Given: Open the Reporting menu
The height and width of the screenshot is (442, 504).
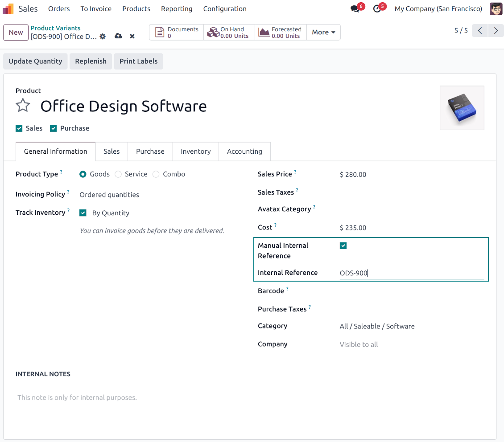Looking at the screenshot, I should click(177, 9).
